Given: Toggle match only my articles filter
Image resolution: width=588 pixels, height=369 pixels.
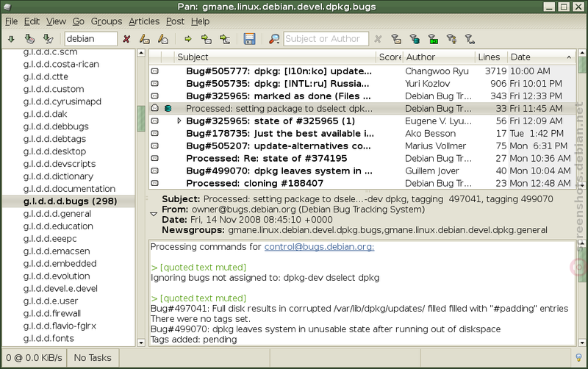Looking at the screenshot, I should tap(451, 39).
